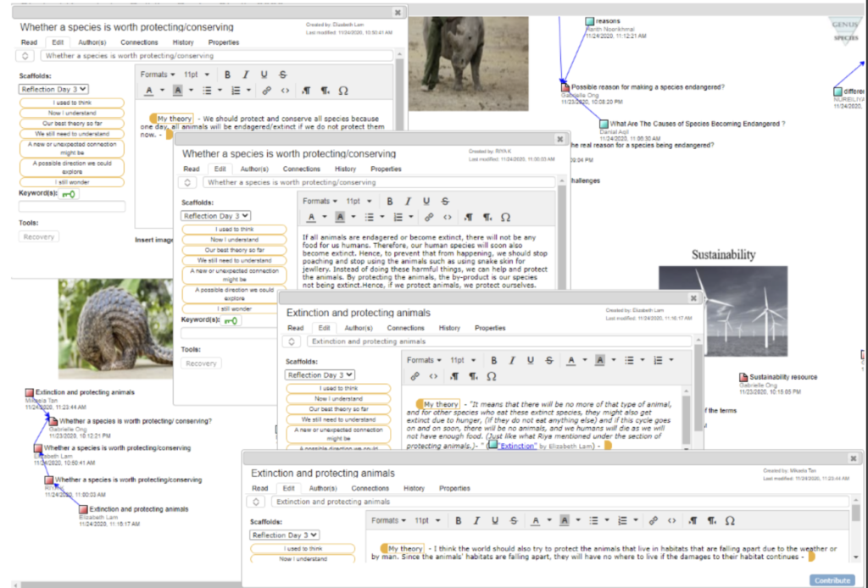Image resolution: width=868 pixels, height=588 pixels.
Task: Open 'What Are The Causes' note icon
Action: (604, 125)
